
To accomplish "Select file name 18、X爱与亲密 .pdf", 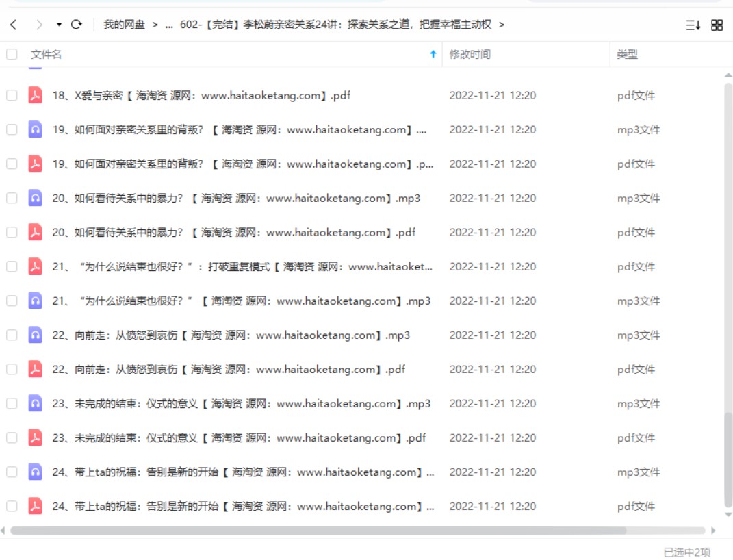I will click(201, 95).
